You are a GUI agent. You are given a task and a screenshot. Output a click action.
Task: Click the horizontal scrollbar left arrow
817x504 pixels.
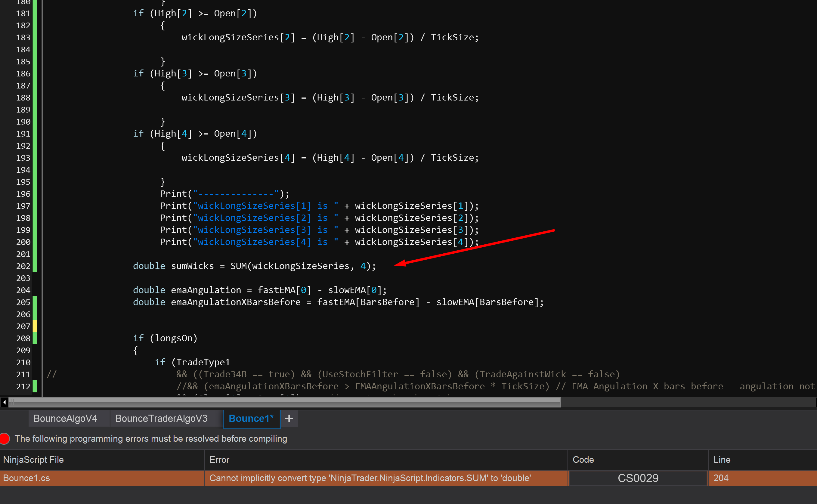pos(4,402)
